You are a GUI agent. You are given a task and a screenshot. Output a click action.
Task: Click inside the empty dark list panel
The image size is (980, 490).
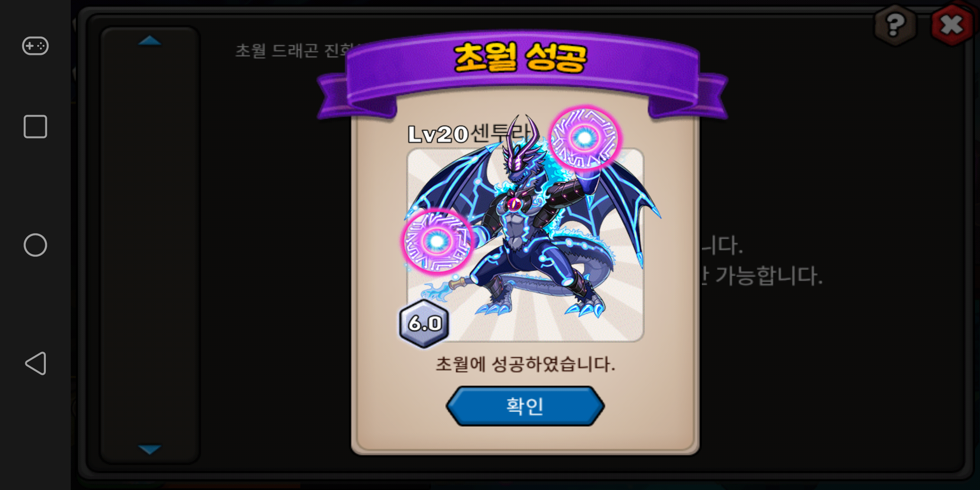(x=150, y=245)
